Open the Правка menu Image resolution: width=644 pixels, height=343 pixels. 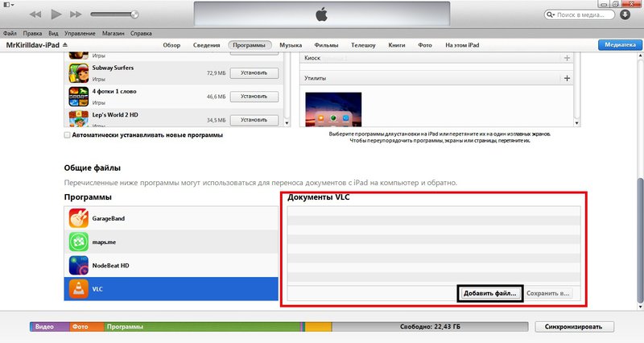(32, 34)
